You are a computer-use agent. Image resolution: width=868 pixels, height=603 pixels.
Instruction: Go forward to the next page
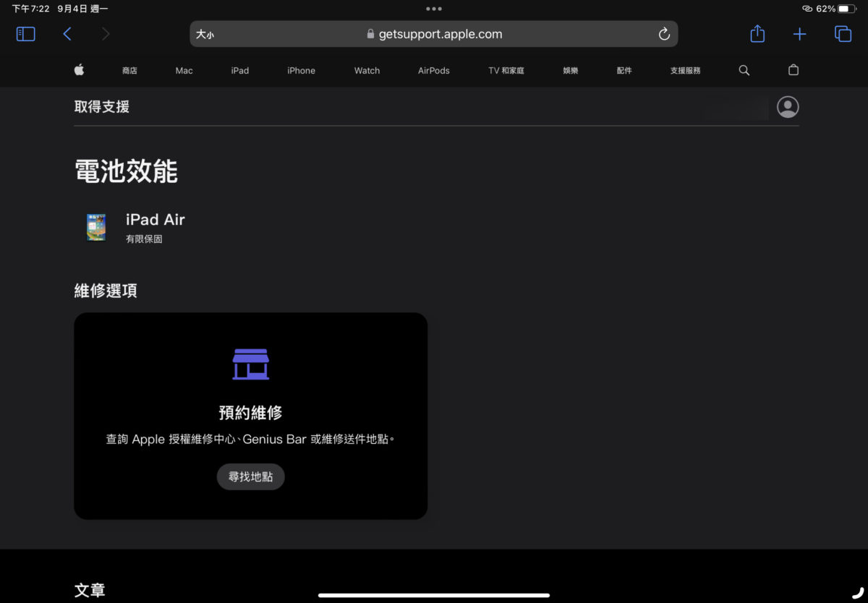click(x=106, y=34)
